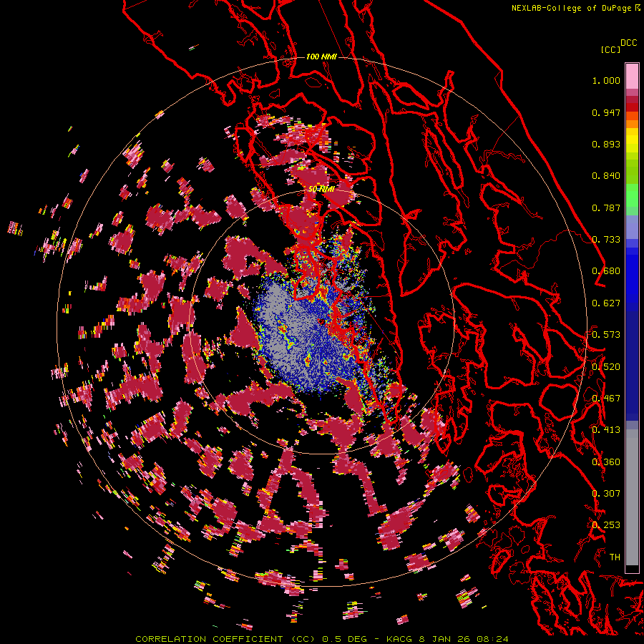Click the Correlation Coefficient footer caption
The height and width of the screenshot is (644, 644).
(x=322, y=639)
